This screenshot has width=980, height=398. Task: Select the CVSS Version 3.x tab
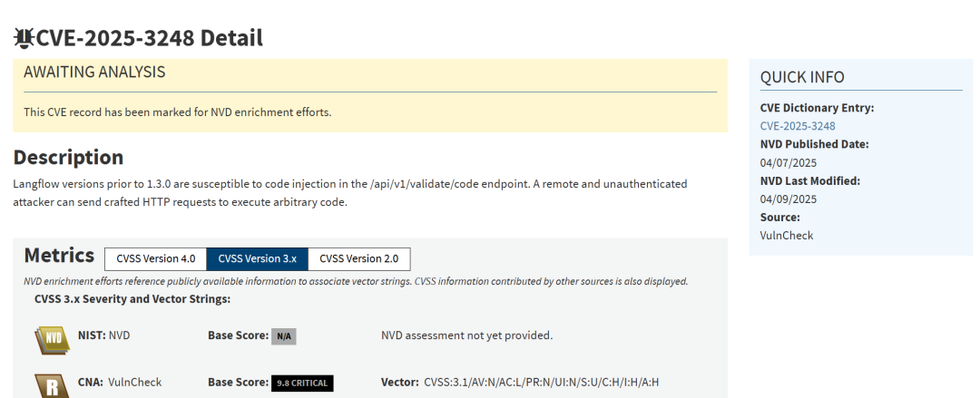pos(257,258)
